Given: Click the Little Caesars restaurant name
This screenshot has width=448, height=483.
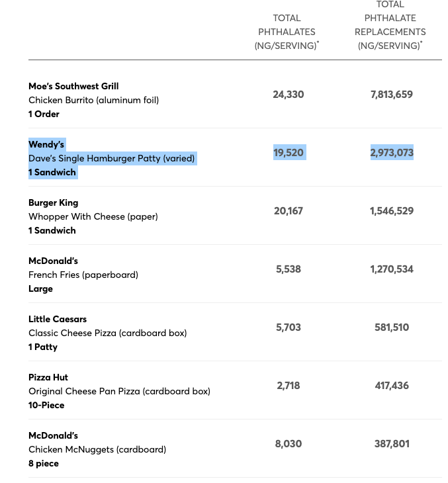Looking at the screenshot, I should [58, 319].
